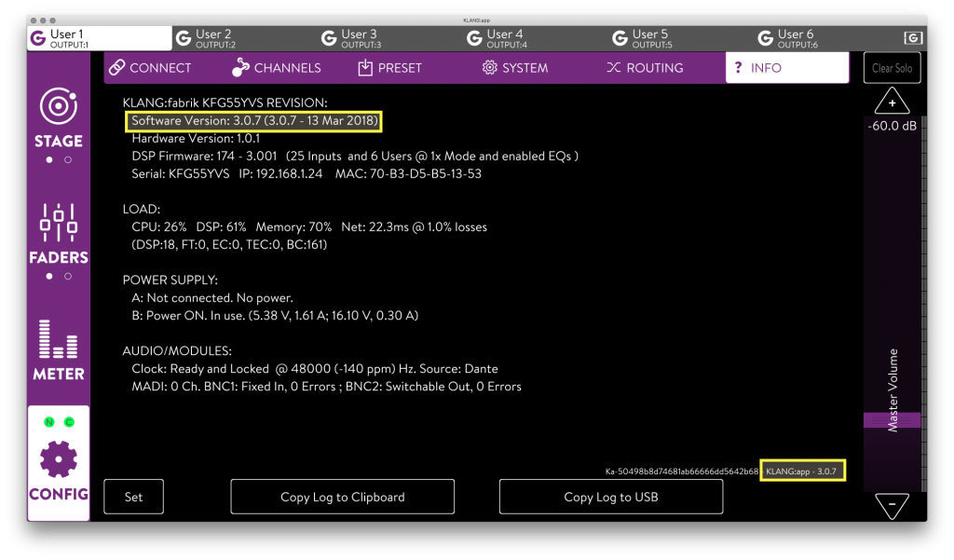The width and height of the screenshot is (954, 560).
Task: Open the CONNECT config tab
Action: click(150, 68)
